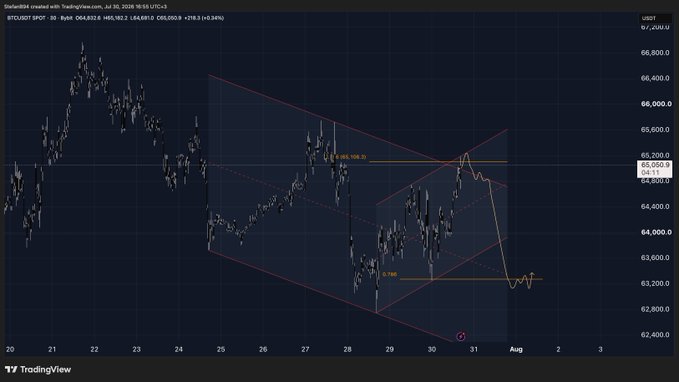Click date label 26 on time axis

pyautogui.click(x=263, y=349)
